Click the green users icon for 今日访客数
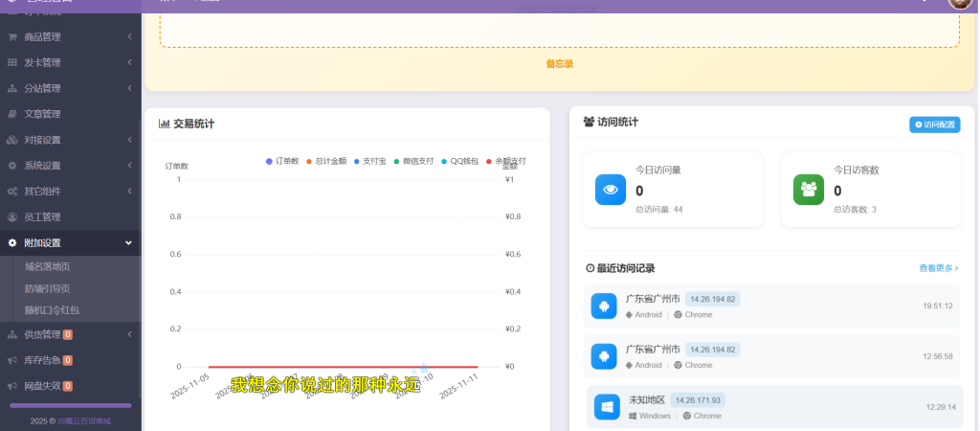 click(x=809, y=190)
